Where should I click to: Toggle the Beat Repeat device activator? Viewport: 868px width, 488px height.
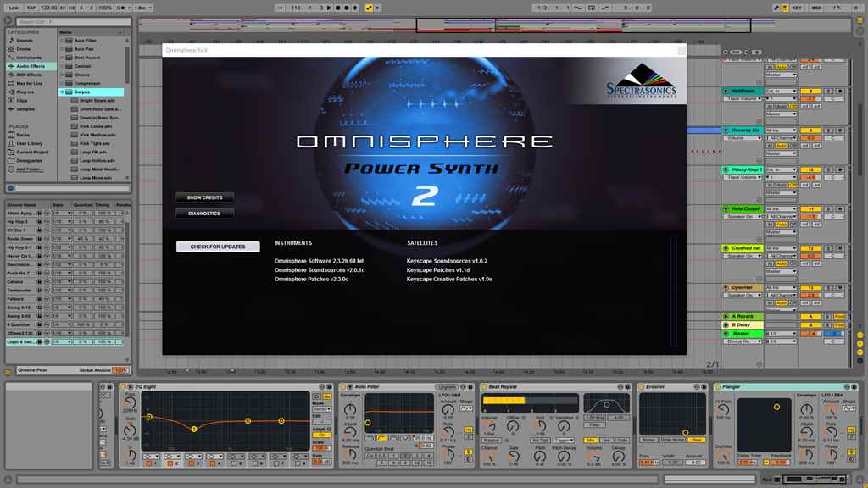coord(483,386)
